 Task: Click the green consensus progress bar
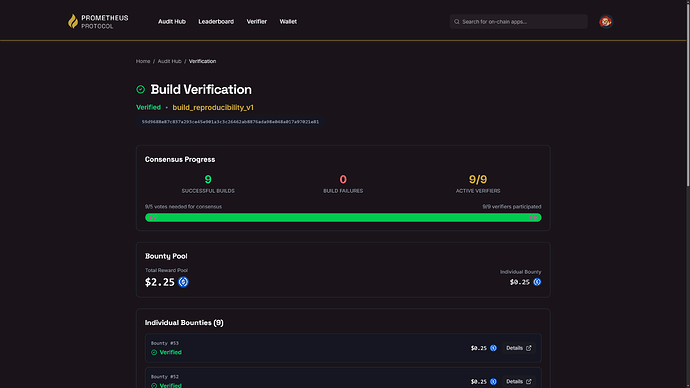pyautogui.click(x=343, y=217)
